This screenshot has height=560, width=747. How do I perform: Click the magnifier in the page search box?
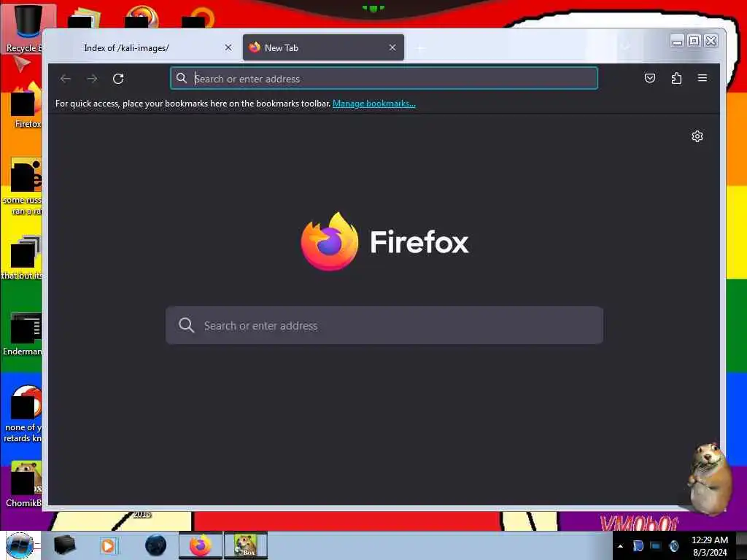186,325
